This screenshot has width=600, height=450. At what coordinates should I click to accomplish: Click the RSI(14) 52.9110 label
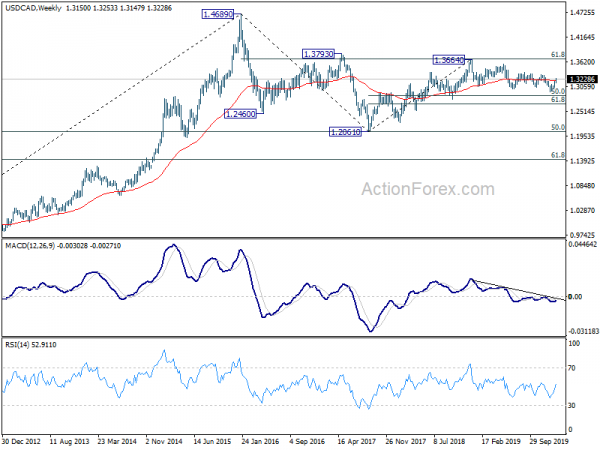31,345
